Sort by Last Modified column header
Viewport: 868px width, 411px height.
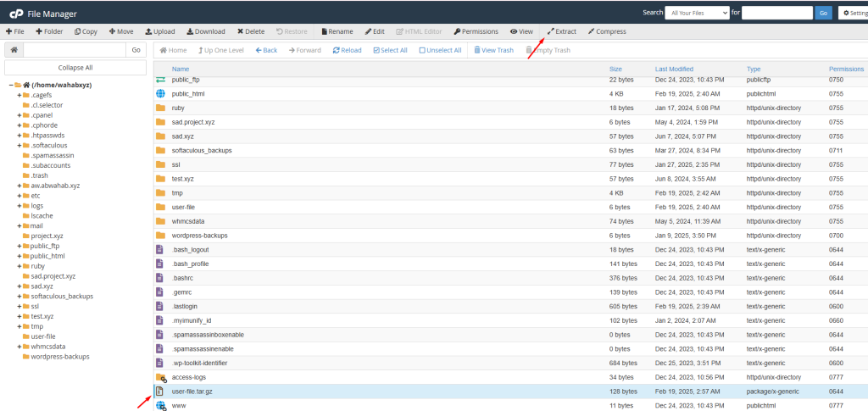(x=674, y=69)
